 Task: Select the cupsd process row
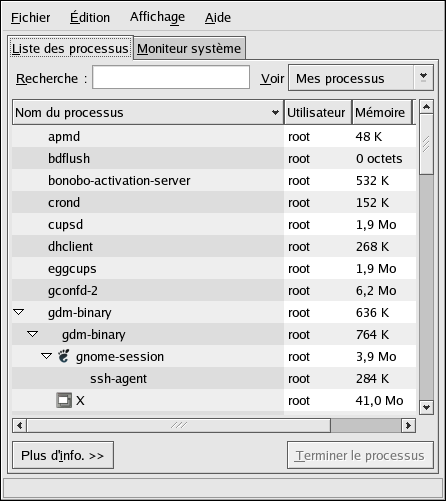[214, 224]
